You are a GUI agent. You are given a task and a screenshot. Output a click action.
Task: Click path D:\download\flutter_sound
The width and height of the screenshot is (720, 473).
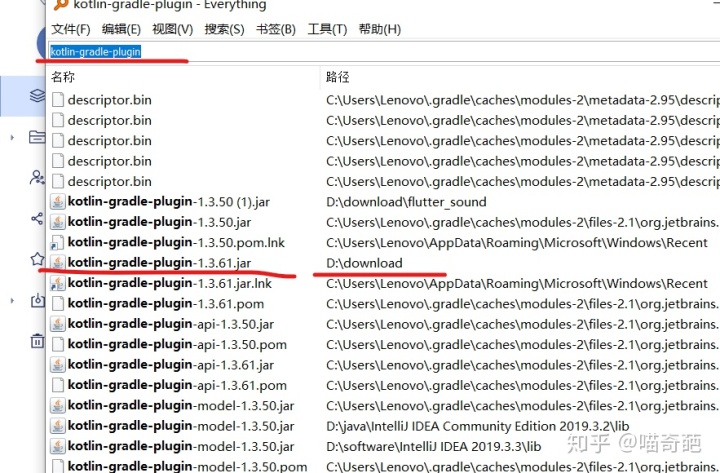406,202
